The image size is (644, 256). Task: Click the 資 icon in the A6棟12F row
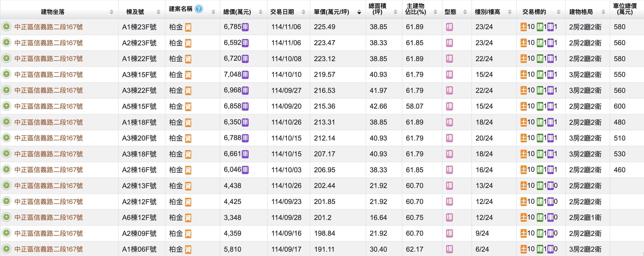pos(188,218)
